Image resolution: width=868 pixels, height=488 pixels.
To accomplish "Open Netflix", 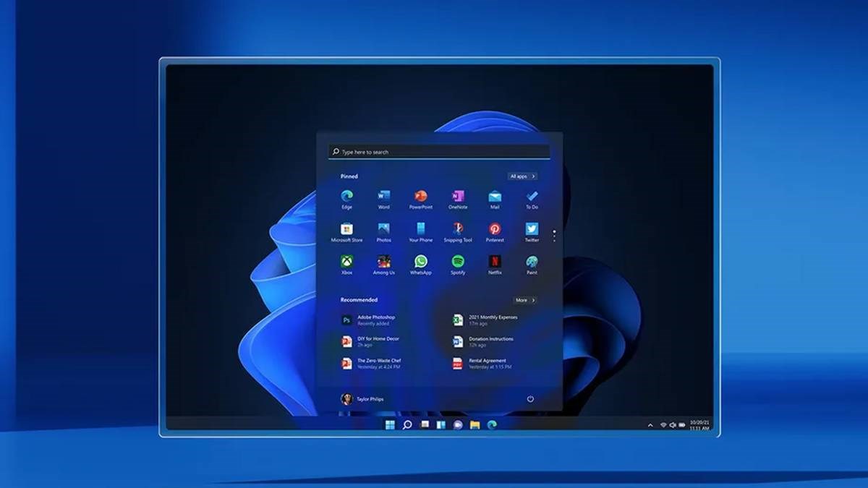I will click(495, 265).
